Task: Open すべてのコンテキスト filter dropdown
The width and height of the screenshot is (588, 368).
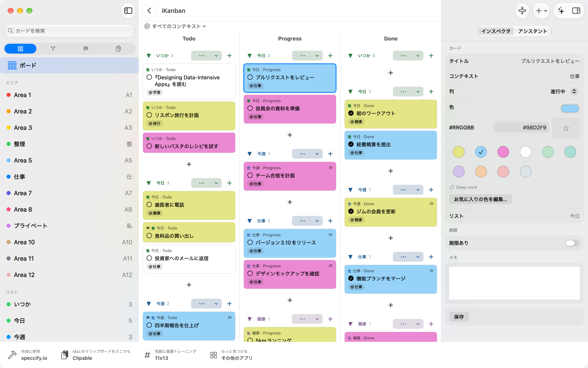Action: tap(175, 26)
